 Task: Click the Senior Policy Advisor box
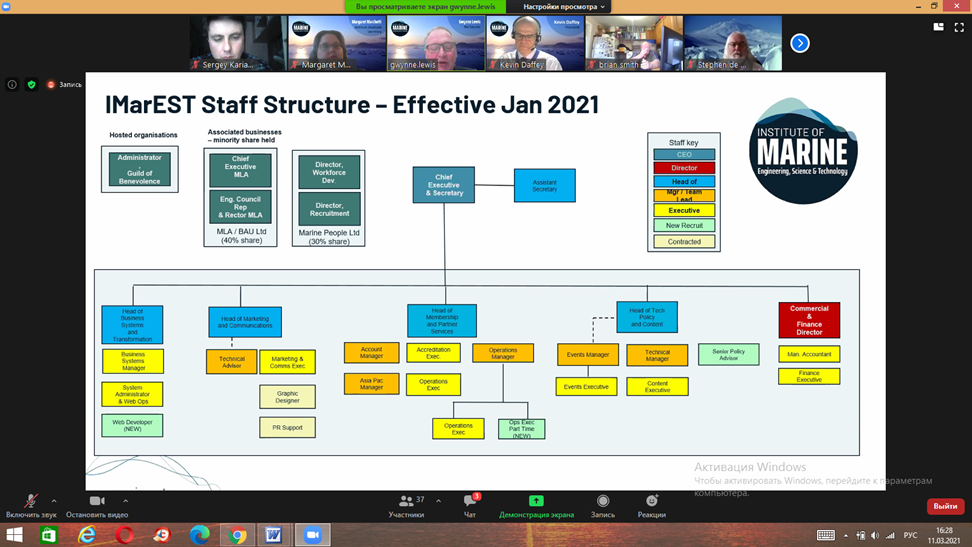pyautogui.click(x=728, y=354)
